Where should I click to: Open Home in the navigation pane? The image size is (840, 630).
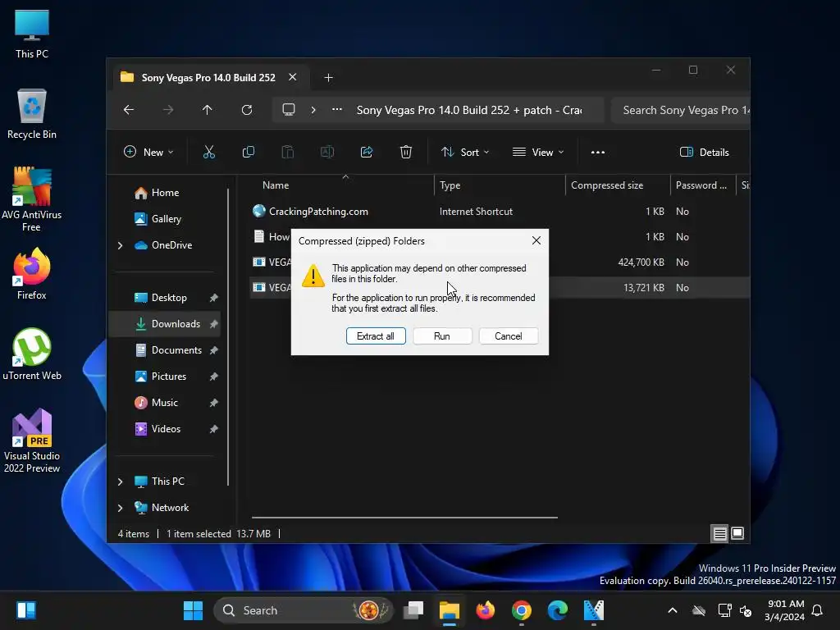(x=165, y=192)
